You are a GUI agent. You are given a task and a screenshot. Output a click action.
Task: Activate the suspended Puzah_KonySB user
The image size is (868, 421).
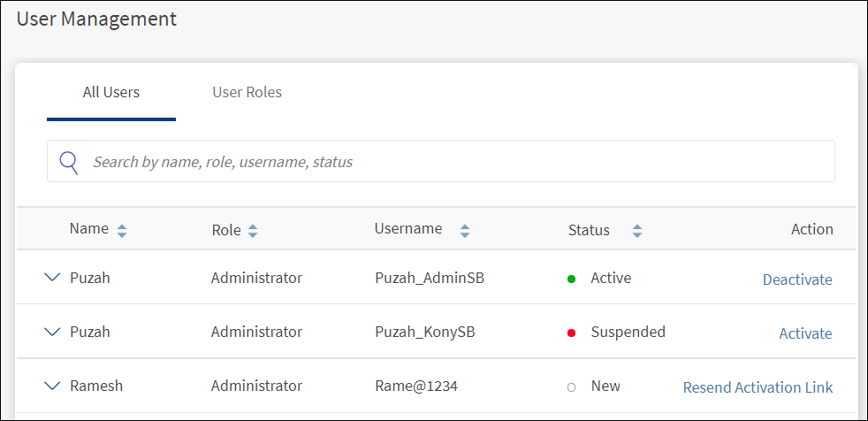click(x=805, y=333)
